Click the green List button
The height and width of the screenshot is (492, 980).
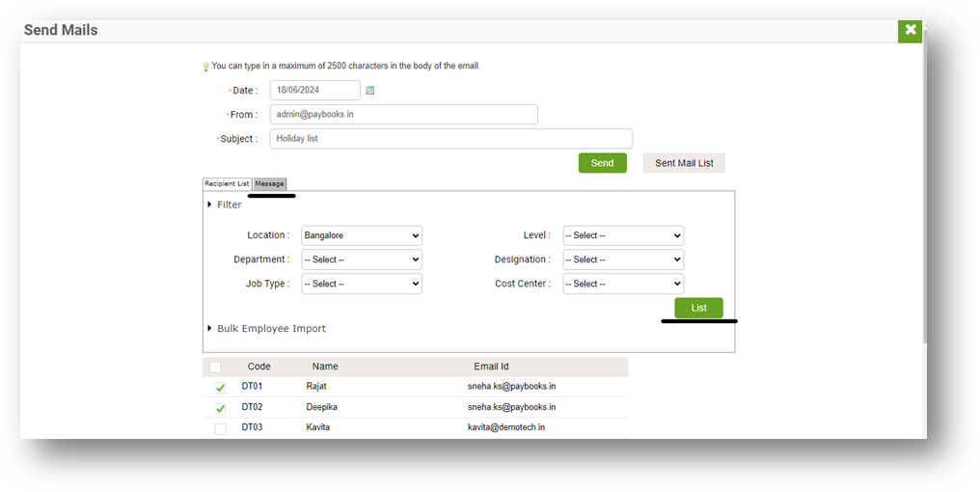[x=698, y=308]
